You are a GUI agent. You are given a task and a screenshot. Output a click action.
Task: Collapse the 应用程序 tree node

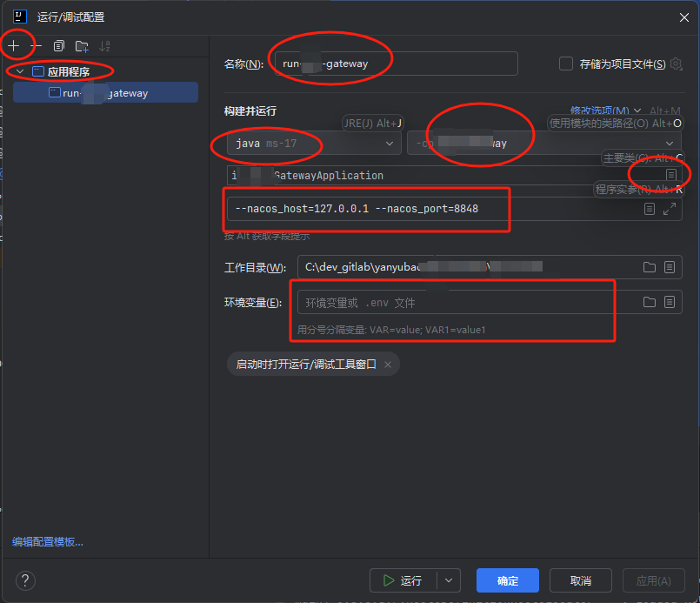pyautogui.click(x=20, y=71)
